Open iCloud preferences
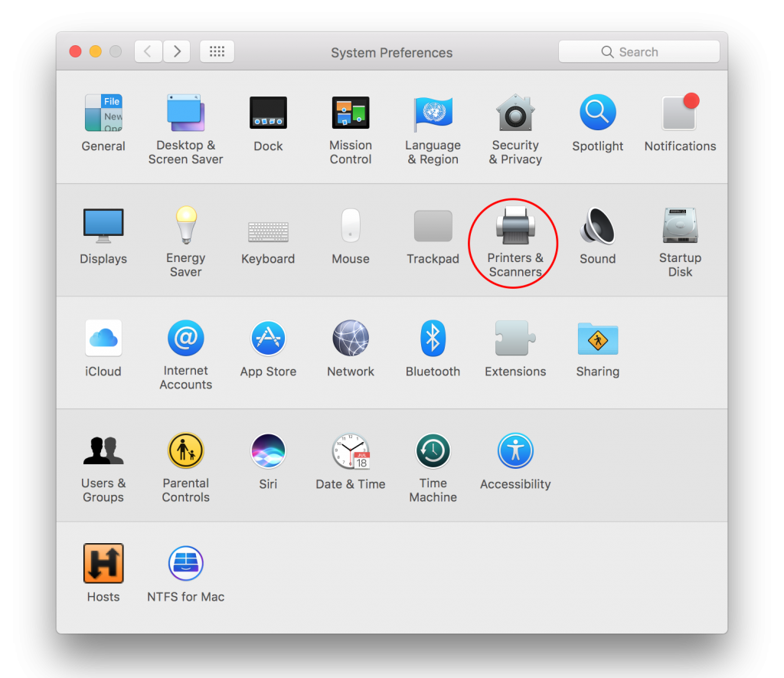784x678 pixels. click(103, 338)
